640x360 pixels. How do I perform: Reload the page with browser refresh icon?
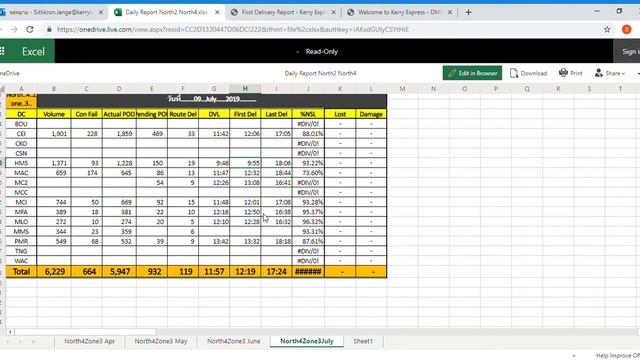point(29,29)
